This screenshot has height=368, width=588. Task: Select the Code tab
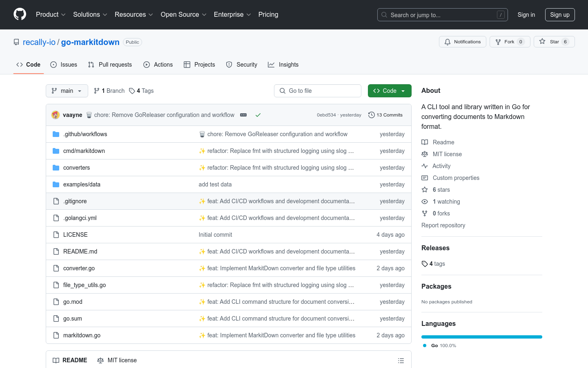(29, 65)
